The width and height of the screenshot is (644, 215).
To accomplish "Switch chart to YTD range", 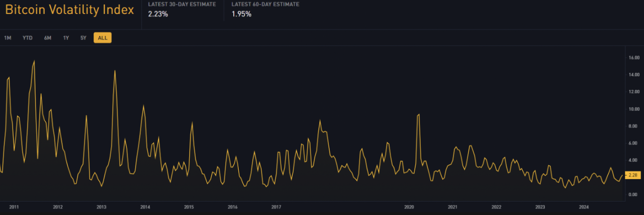I will [28, 38].
